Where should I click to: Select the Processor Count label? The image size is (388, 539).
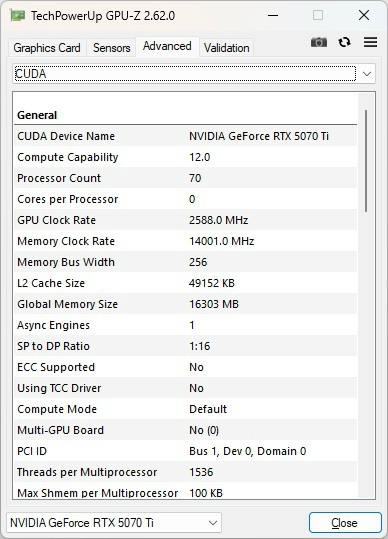tap(59, 178)
